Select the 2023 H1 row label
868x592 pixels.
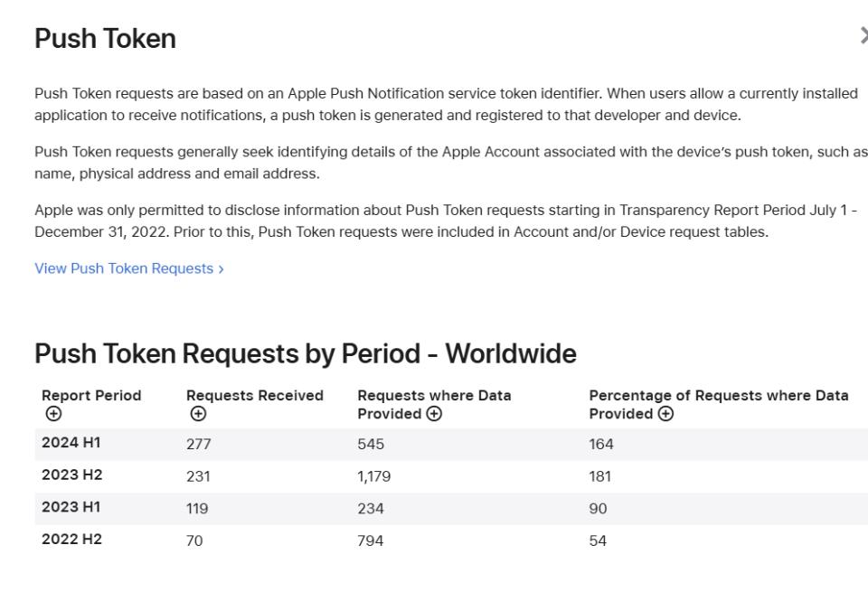71,507
